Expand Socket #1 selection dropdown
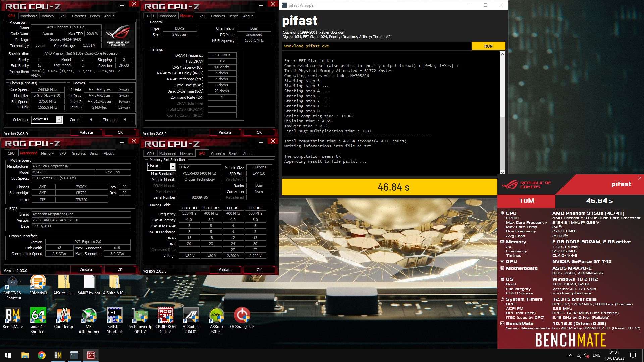Viewport: 644px width, 362px height. point(59,119)
